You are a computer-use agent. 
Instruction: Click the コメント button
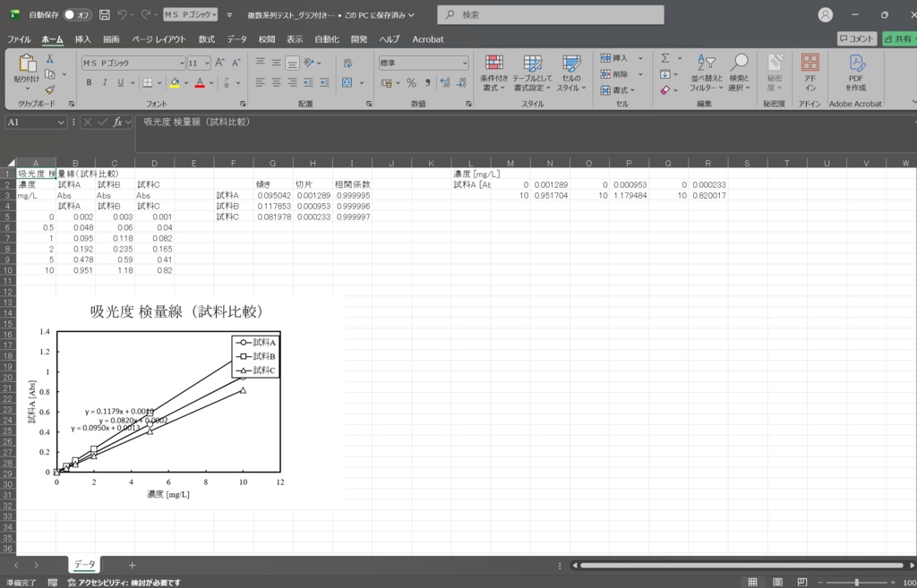click(857, 38)
